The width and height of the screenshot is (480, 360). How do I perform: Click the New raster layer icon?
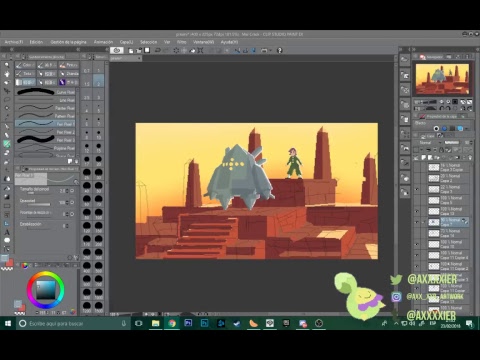[x=424, y=157]
